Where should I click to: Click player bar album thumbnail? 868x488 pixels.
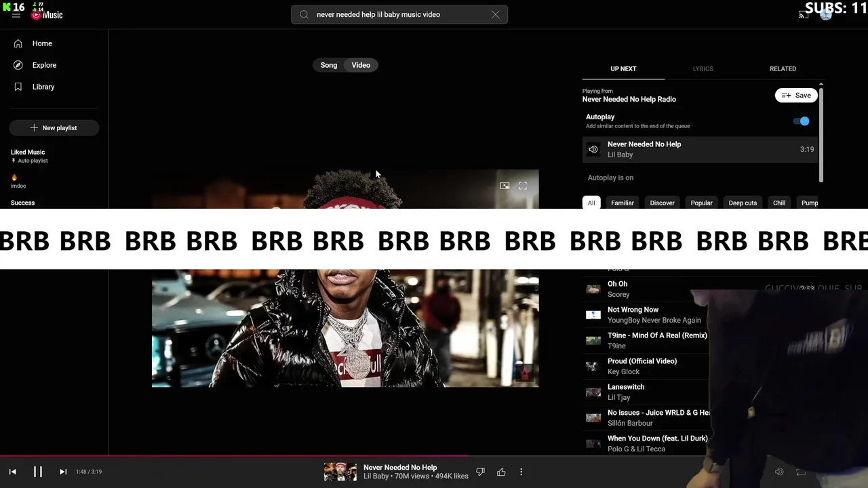click(340, 472)
